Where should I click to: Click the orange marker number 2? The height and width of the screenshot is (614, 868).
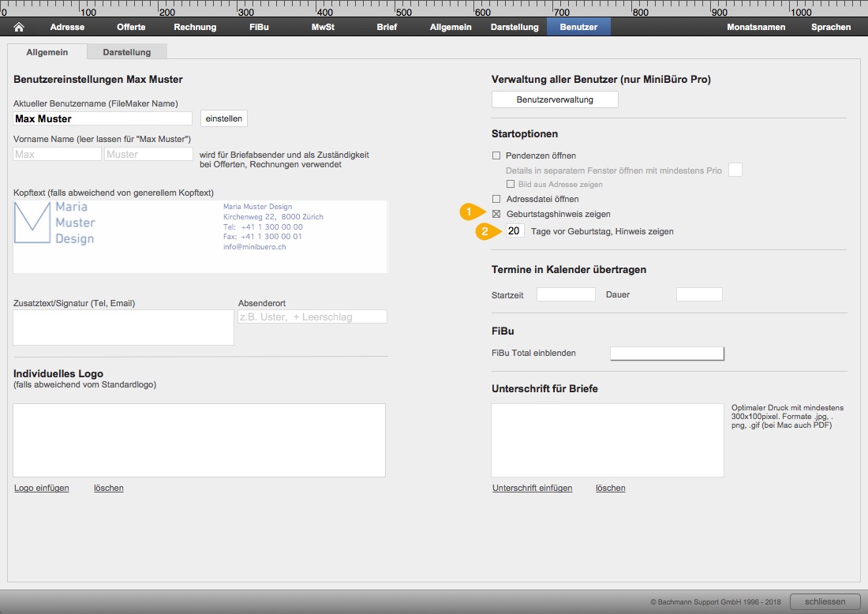(486, 231)
